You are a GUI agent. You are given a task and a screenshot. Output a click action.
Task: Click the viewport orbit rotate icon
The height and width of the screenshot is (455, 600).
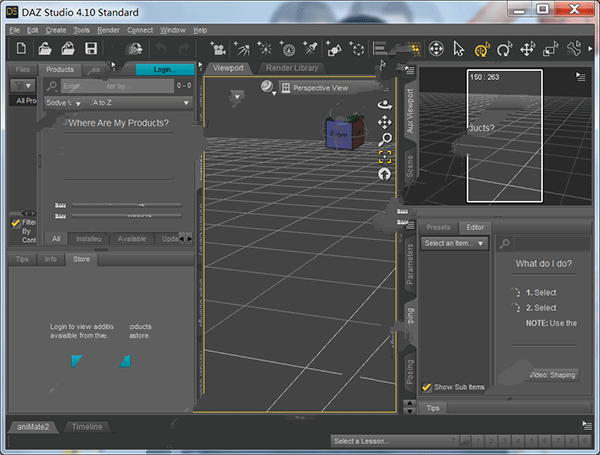tap(385, 104)
